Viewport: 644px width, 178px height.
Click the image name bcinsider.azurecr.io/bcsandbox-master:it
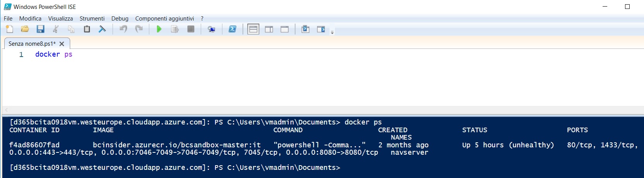(x=177, y=145)
